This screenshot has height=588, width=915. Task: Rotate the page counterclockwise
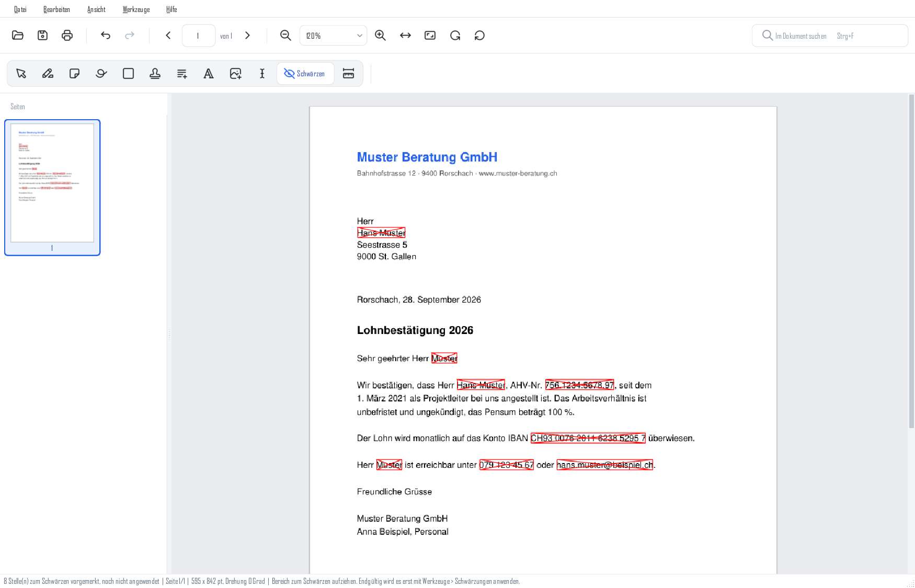point(479,36)
